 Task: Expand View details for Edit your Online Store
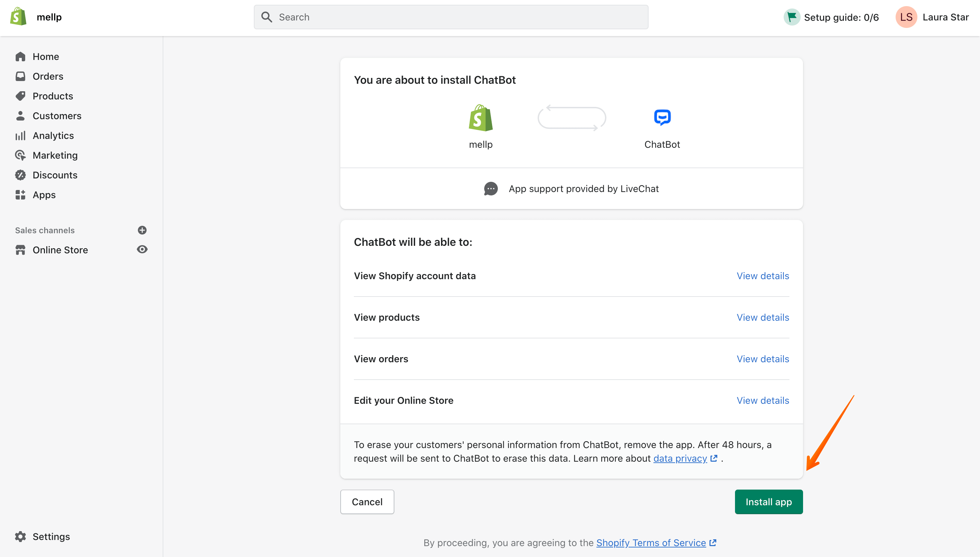[763, 400]
